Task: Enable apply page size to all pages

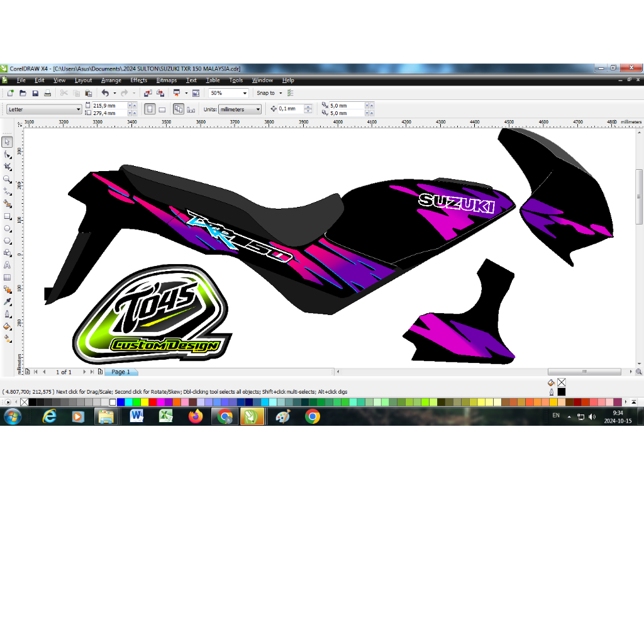Action: click(x=178, y=108)
